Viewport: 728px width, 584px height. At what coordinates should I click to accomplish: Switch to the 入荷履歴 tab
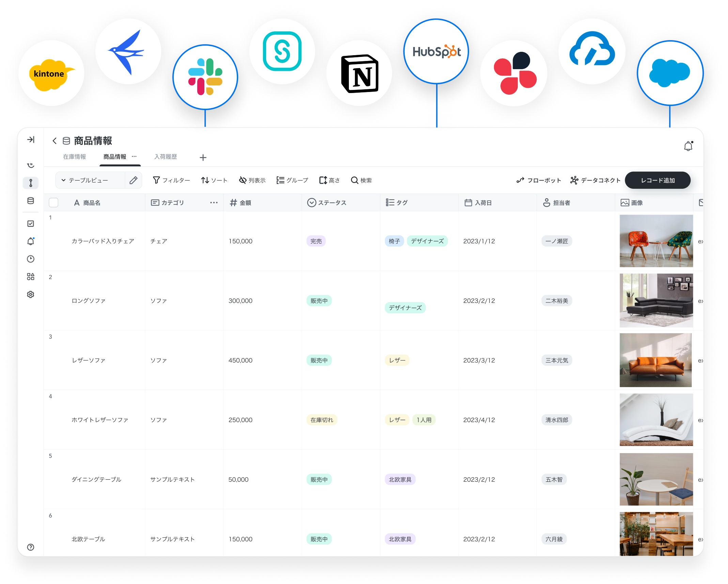coord(166,157)
